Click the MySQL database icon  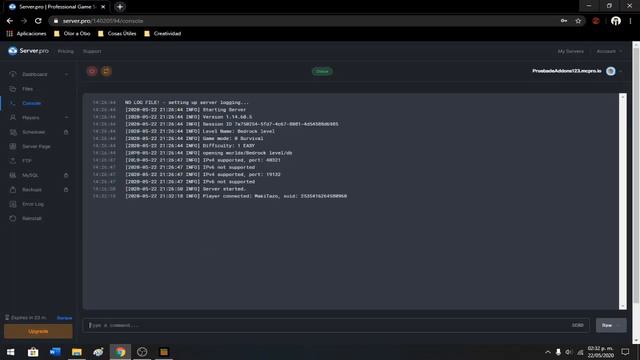tap(13, 175)
